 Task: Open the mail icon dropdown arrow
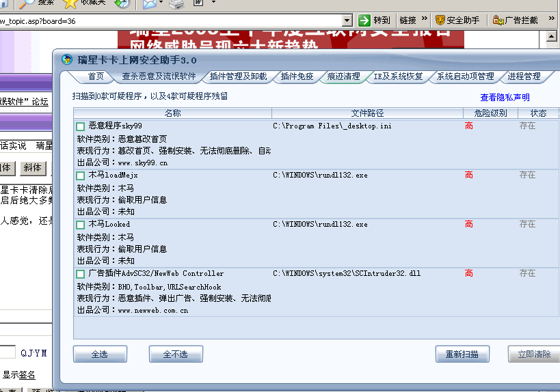pos(161,2)
